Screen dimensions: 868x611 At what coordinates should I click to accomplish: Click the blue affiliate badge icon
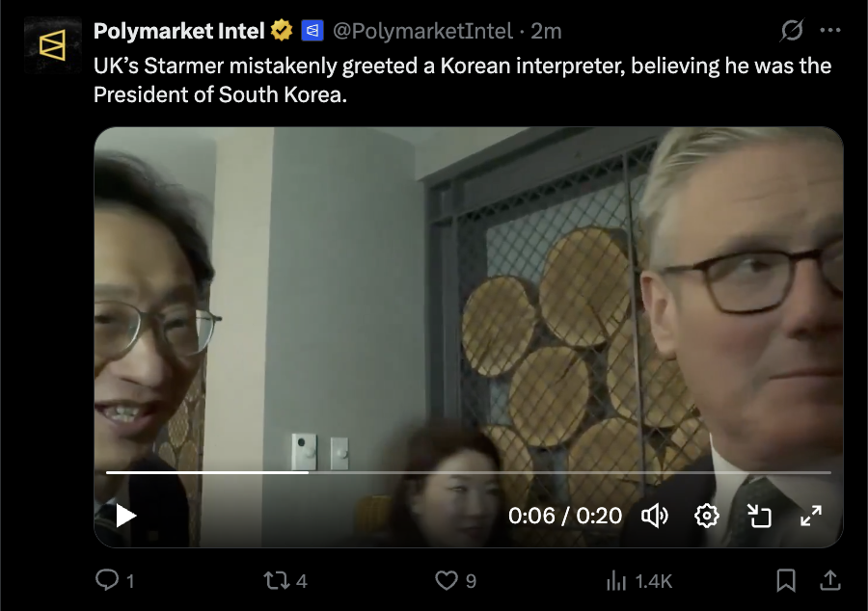pyautogui.click(x=312, y=31)
